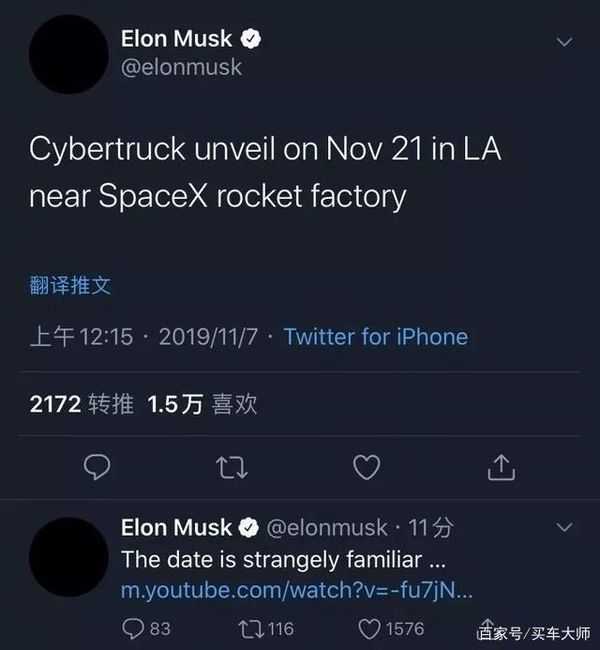Screen dimensions: 600x650
Task: Open Elon Musk's profile picture in main tweet
Action: click(67, 55)
